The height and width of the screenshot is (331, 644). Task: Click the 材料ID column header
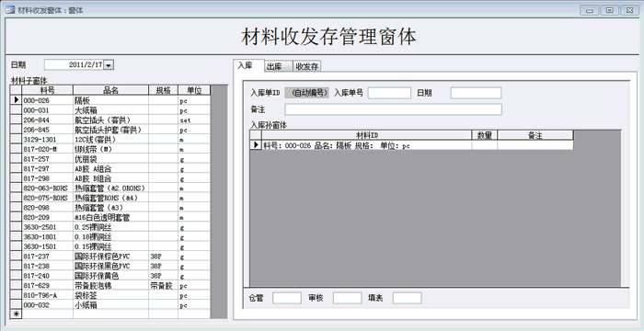[x=367, y=135]
